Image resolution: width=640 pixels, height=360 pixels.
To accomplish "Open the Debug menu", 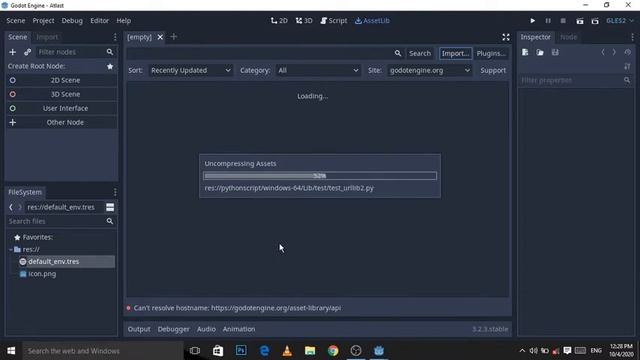I will (72, 20).
